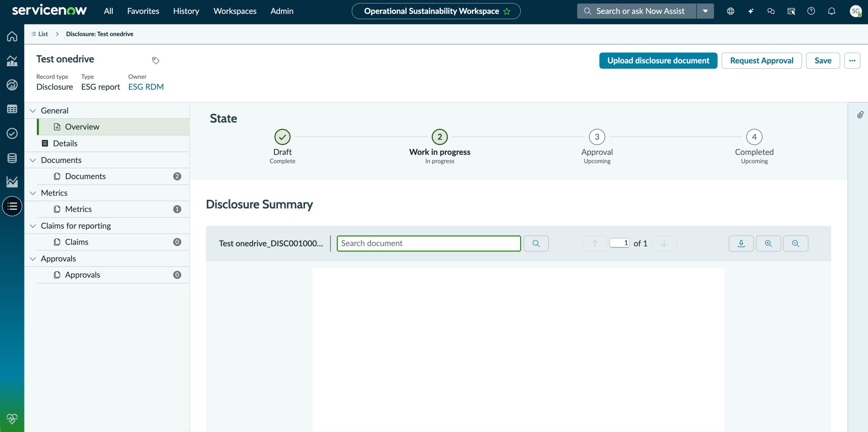Collapse the Approvals section
The width and height of the screenshot is (868, 432).
33,258
